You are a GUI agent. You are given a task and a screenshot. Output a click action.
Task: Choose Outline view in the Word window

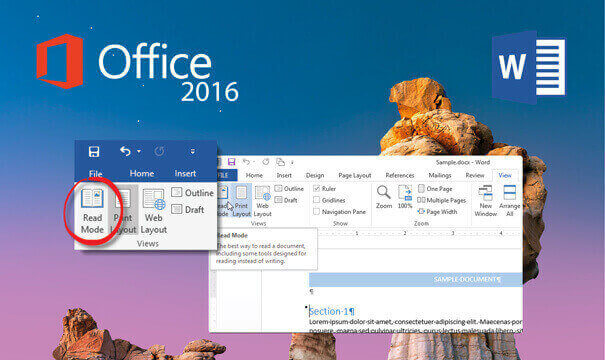coord(289,189)
